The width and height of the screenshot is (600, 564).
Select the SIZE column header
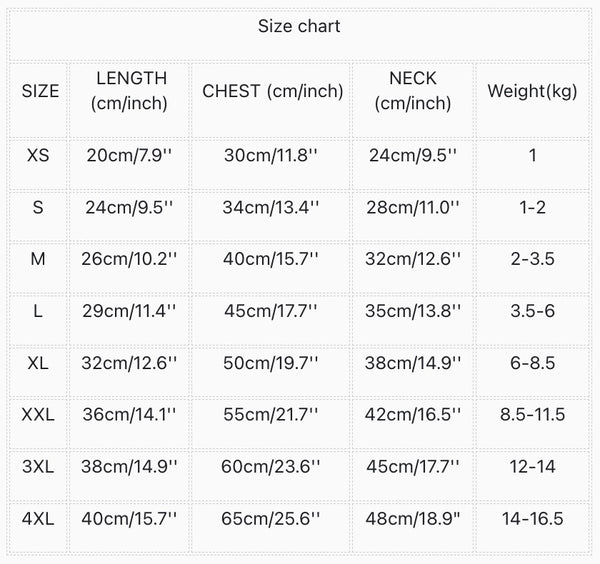tap(40, 91)
